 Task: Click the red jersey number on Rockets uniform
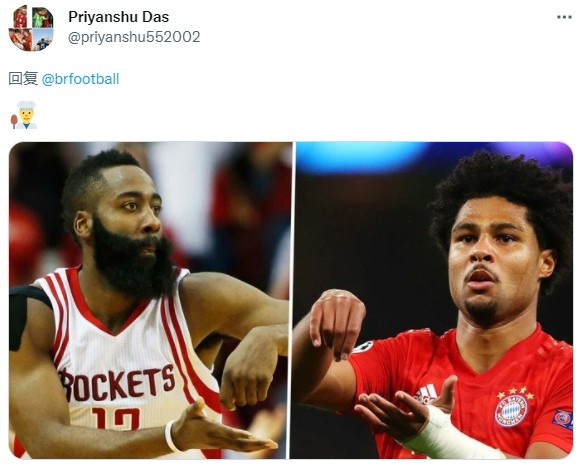[116, 419]
